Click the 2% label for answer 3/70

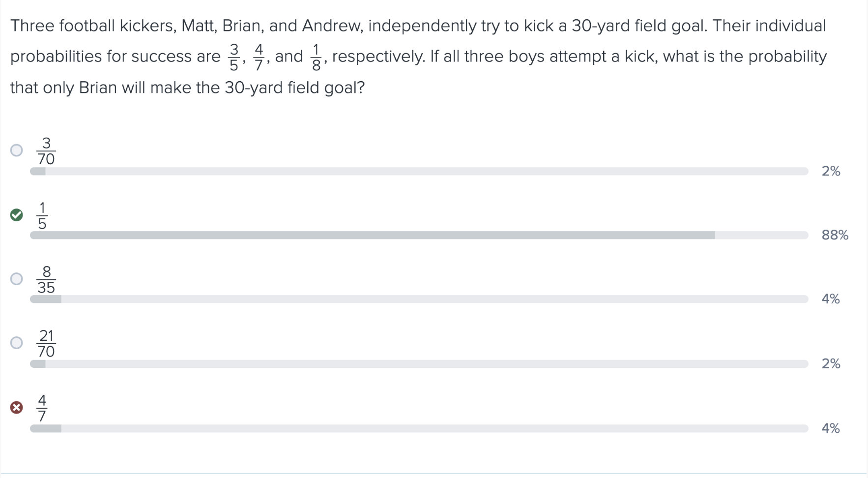click(831, 171)
